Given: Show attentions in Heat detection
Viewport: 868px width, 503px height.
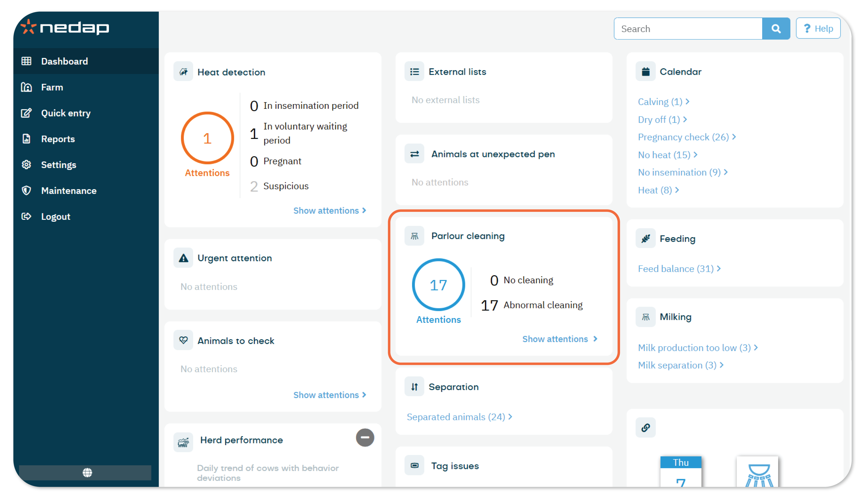Looking at the screenshot, I should (x=330, y=210).
